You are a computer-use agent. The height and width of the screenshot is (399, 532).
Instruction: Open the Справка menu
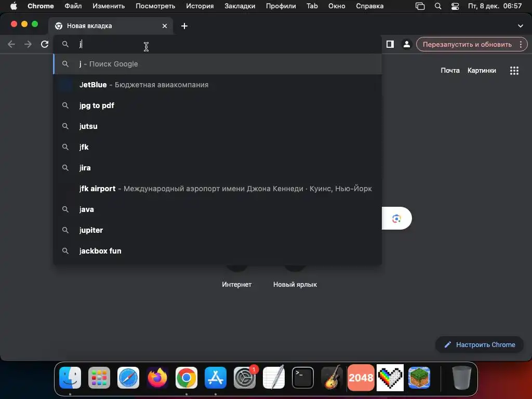pyautogui.click(x=370, y=6)
